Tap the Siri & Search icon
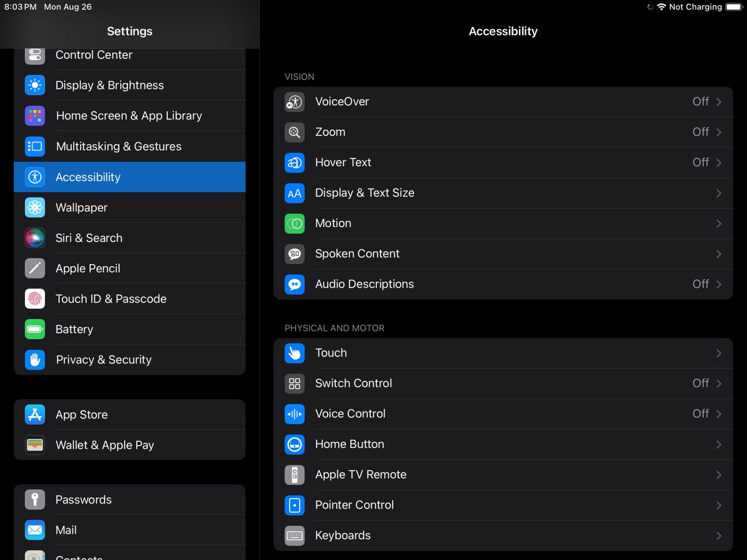Viewport: 747px width, 560px height. pos(35,238)
